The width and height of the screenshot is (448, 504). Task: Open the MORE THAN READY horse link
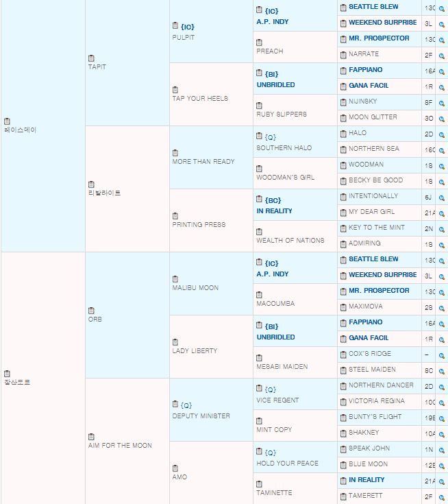[x=203, y=162]
